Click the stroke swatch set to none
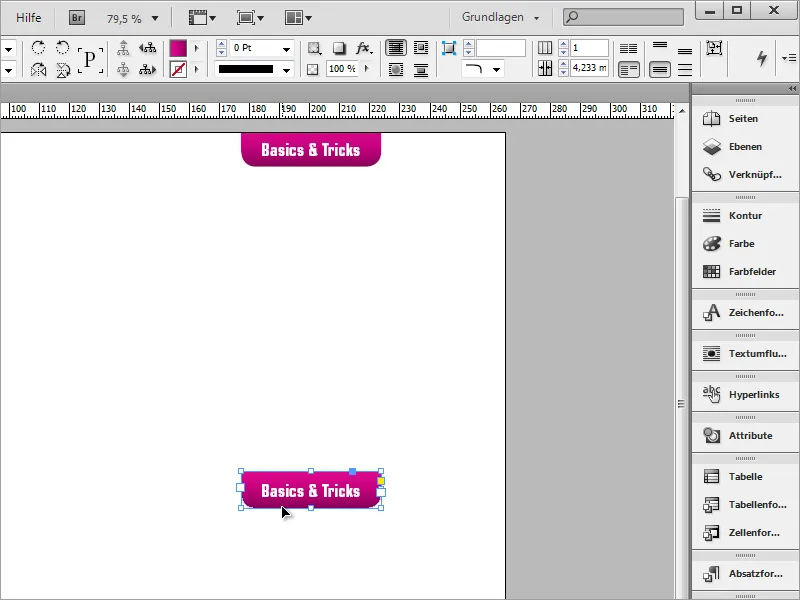Image resolution: width=800 pixels, height=600 pixels. pyautogui.click(x=178, y=69)
